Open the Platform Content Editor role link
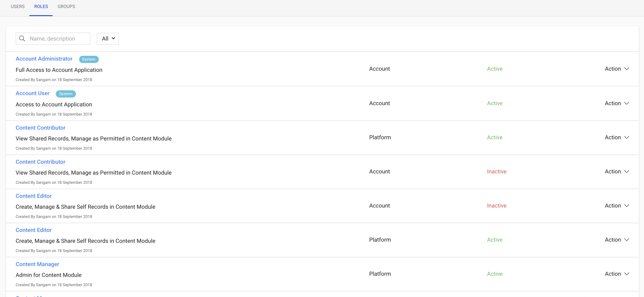Viewport: 644px width, 297px height. click(x=34, y=230)
